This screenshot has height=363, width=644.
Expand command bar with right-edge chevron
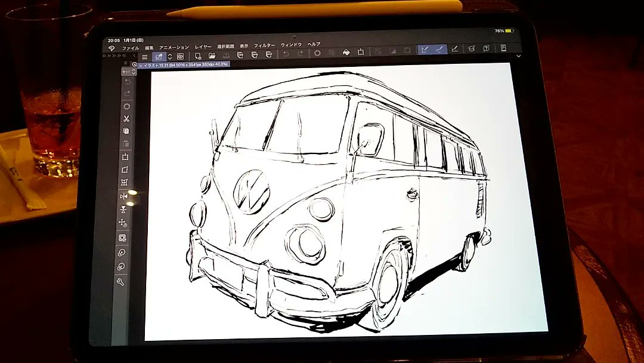[x=518, y=56]
